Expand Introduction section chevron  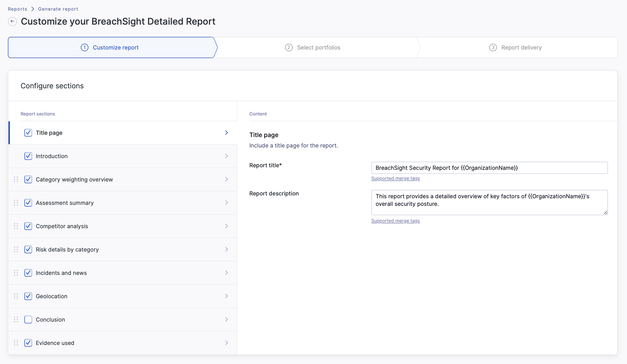(227, 156)
